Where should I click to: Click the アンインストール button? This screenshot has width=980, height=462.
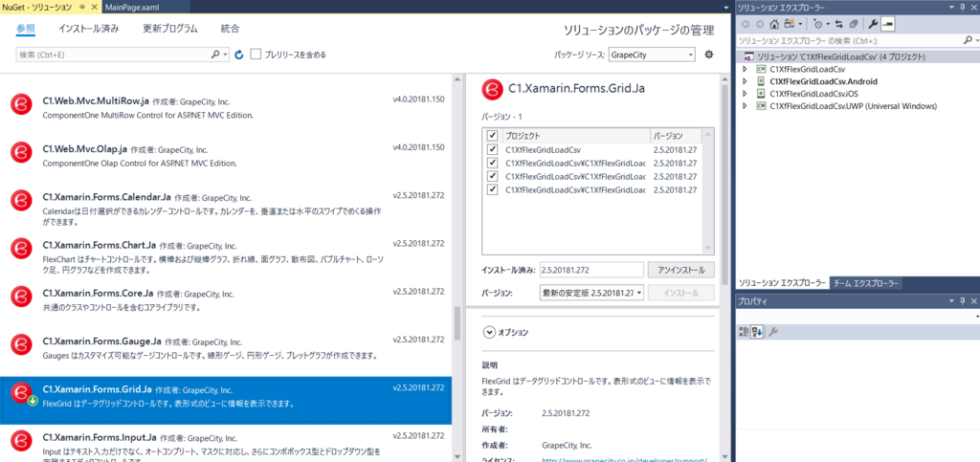[x=681, y=270]
